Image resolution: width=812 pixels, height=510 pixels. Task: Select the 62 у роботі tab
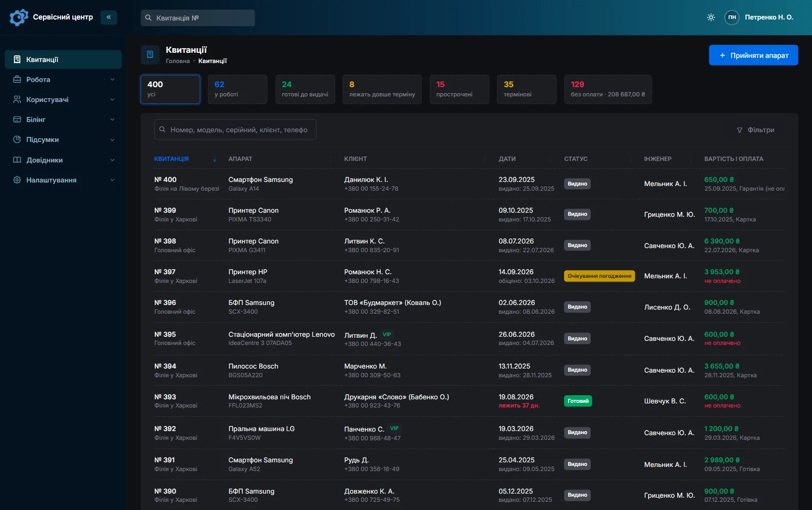coord(238,89)
